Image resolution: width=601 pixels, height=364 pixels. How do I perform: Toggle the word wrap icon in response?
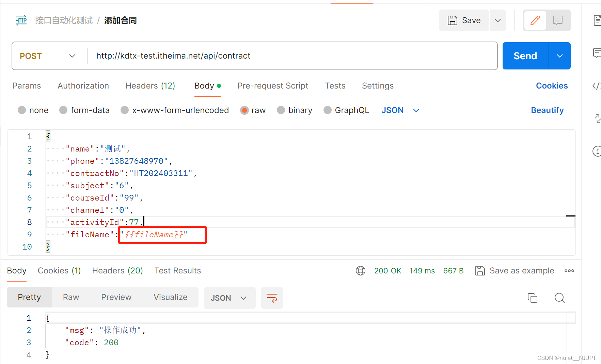(272, 298)
